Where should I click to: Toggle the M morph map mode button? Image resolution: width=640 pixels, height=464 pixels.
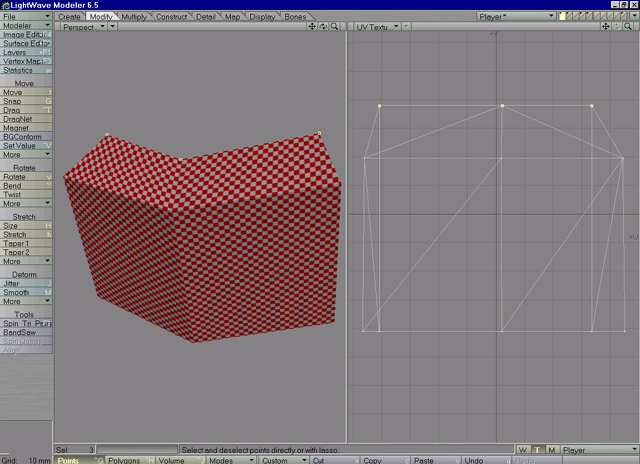click(x=552, y=450)
